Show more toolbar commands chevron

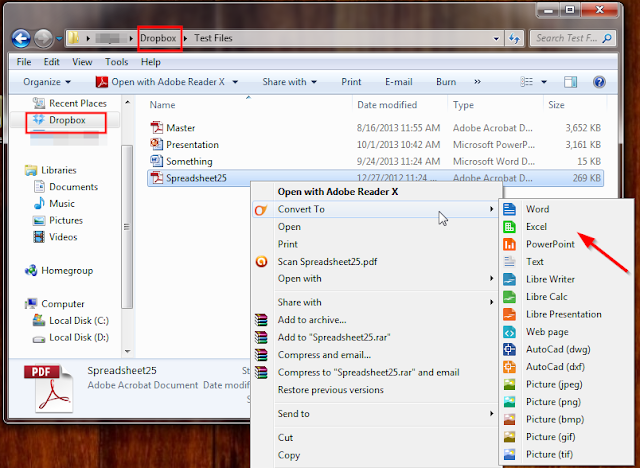[477, 82]
